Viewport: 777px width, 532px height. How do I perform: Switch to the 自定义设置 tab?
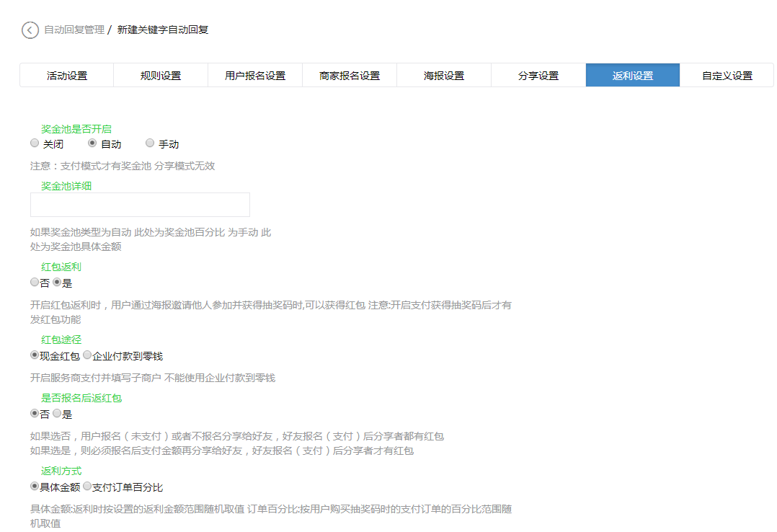coord(727,75)
